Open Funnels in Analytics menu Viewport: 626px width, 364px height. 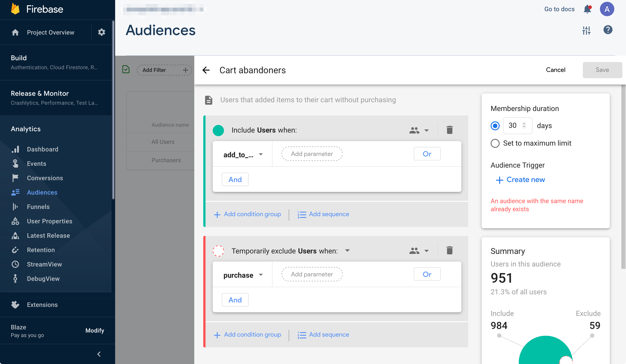pos(38,206)
